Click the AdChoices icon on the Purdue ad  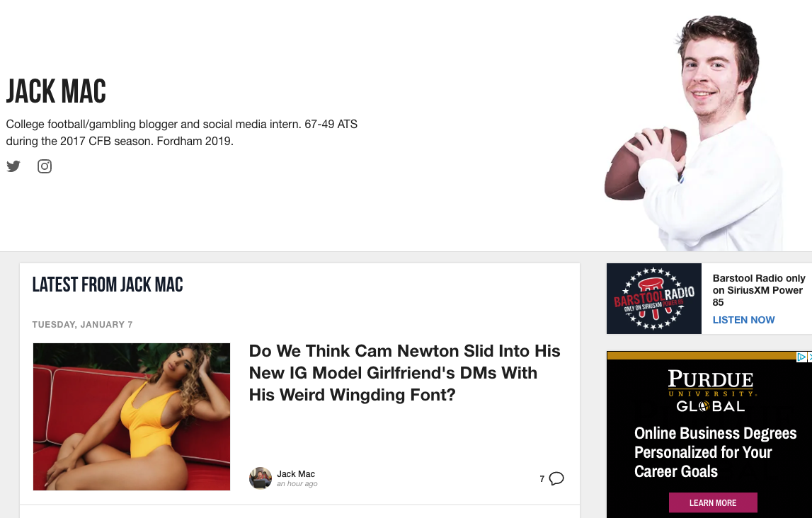coord(801,357)
